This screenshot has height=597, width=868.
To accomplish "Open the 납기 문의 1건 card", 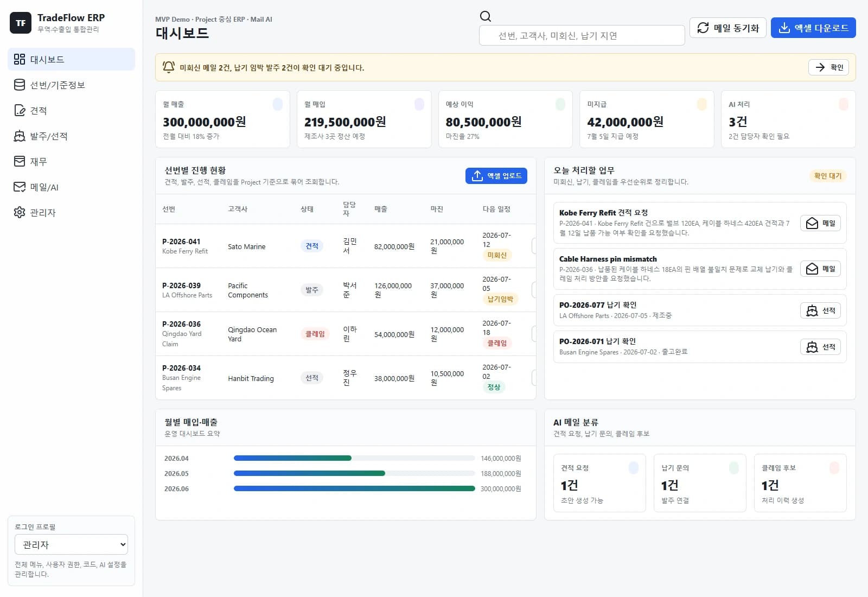I will tap(700, 483).
